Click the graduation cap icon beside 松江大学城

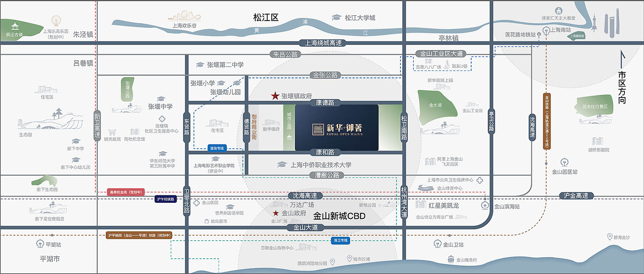point(336,18)
